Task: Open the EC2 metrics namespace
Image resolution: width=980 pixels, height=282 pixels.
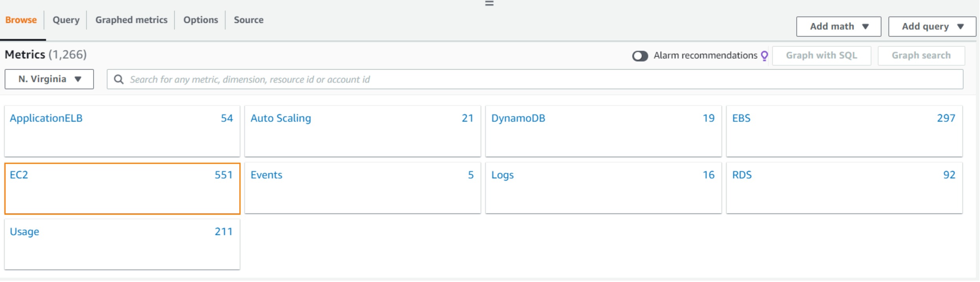Action: 19,175
